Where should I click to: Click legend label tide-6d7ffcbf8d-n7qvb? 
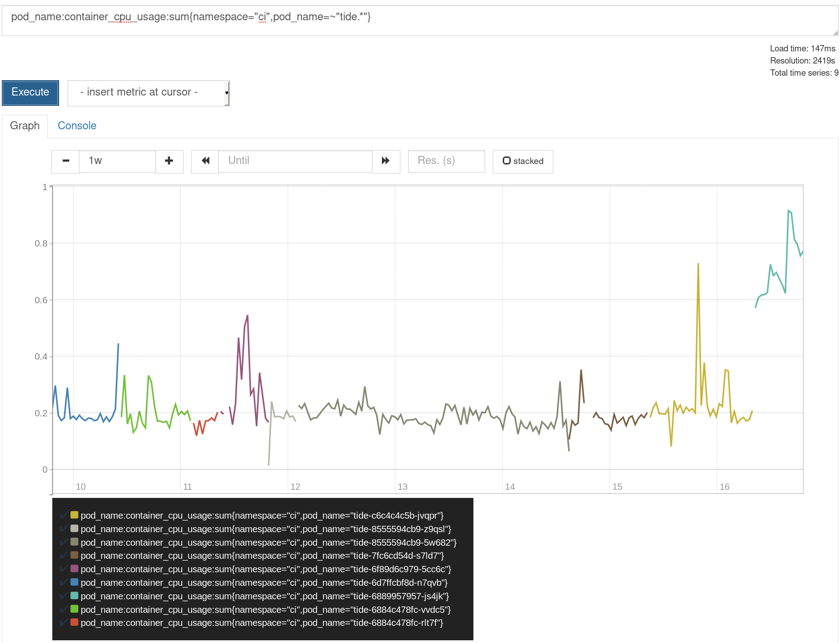[x=264, y=583]
